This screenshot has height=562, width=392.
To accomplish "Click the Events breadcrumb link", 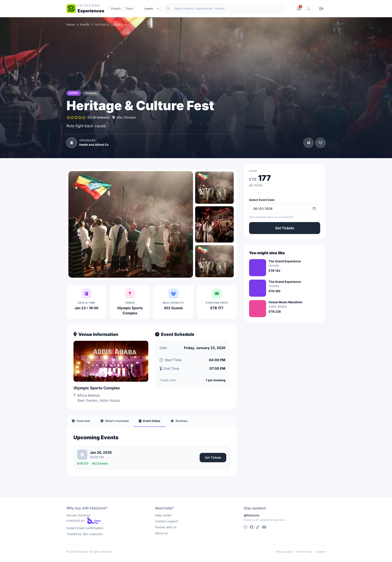I will (x=84, y=25).
